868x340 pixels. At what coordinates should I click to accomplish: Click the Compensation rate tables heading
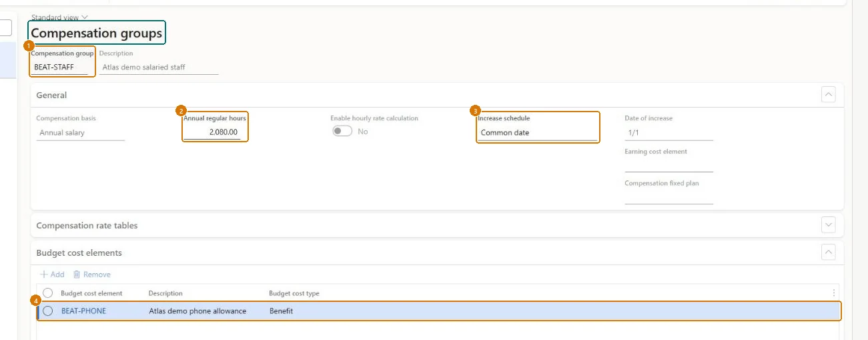87,226
